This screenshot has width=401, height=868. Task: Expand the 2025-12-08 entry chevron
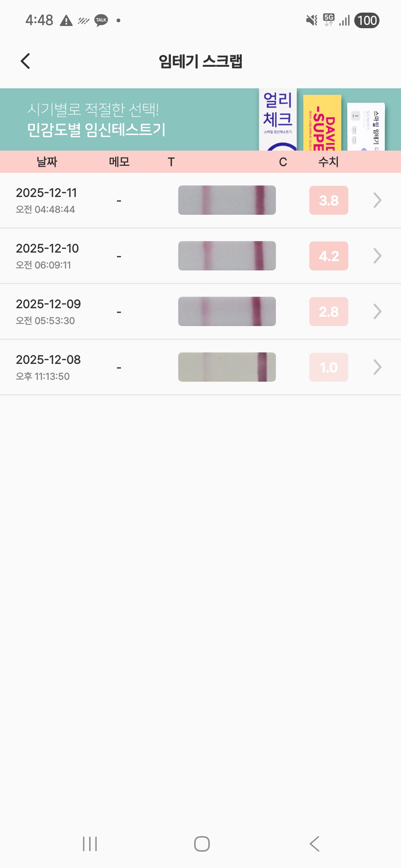(x=377, y=367)
